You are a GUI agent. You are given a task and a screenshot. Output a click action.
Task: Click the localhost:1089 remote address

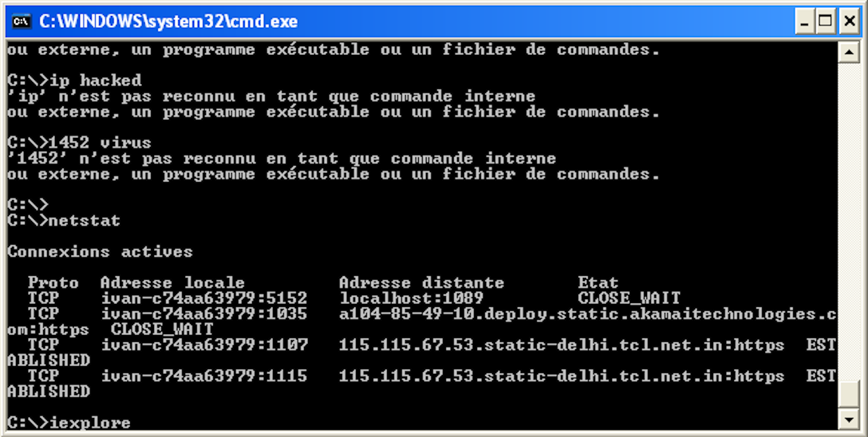coord(411,298)
